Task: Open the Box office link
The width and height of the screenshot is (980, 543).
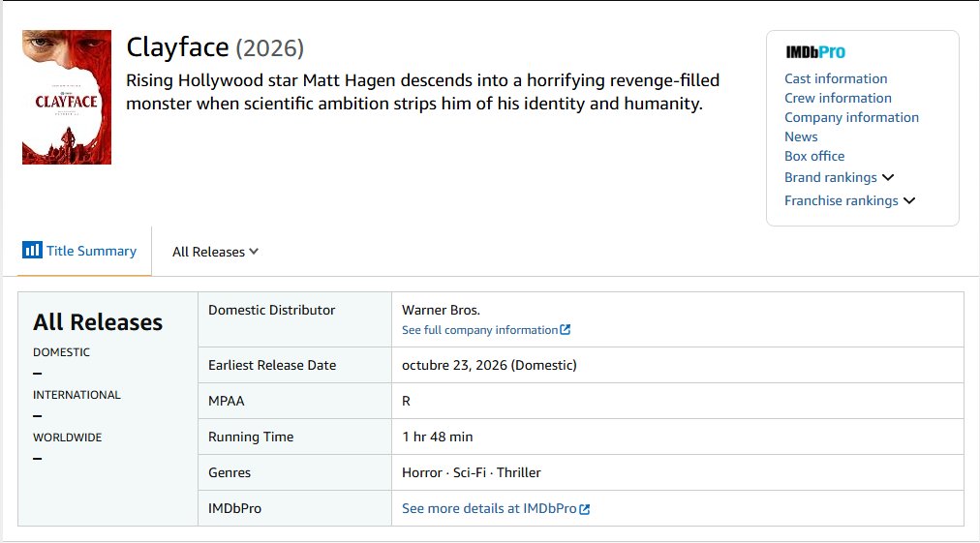Action: [814, 156]
